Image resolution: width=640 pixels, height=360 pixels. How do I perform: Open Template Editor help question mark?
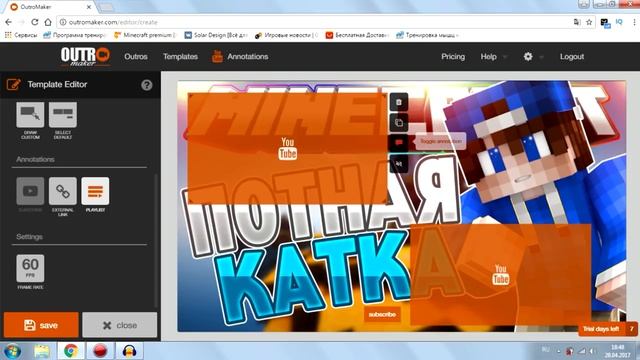click(147, 85)
